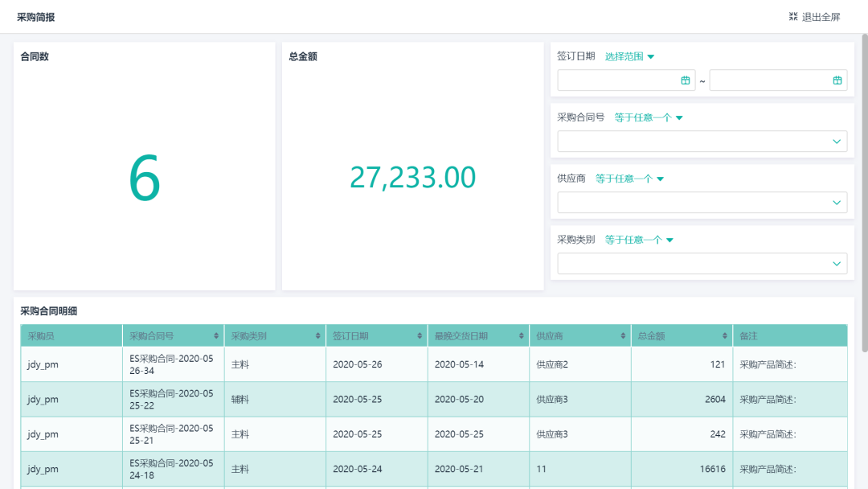The width and height of the screenshot is (868, 489).
Task: Sort by 供应商 column sort arrows
Action: coord(622,335)
